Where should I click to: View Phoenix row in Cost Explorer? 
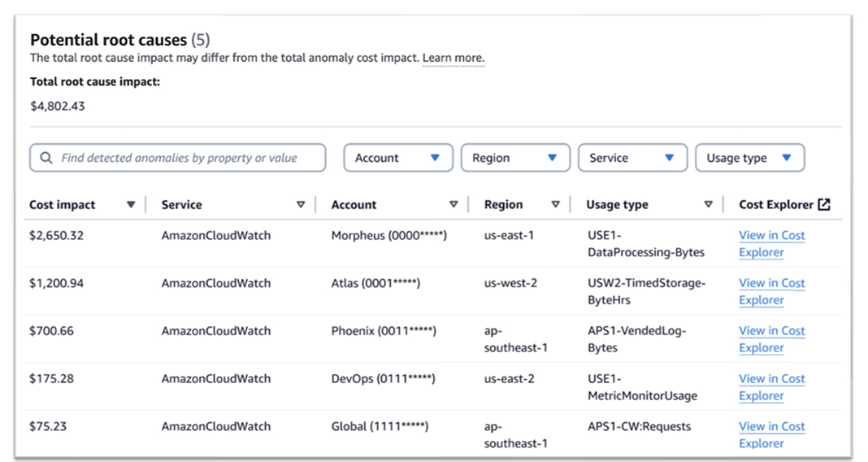click(771, 339)
